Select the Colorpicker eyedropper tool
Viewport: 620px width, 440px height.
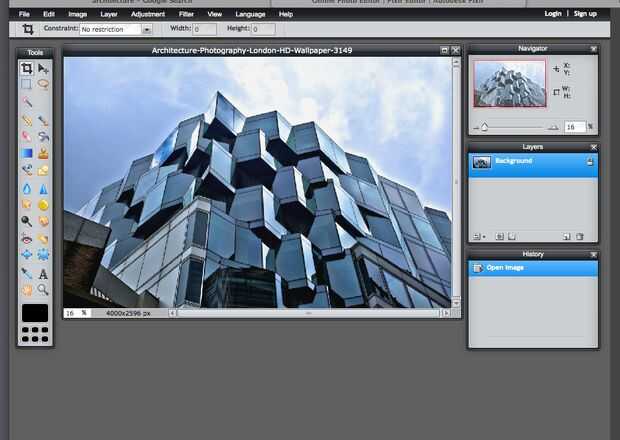tap(27, 273)
